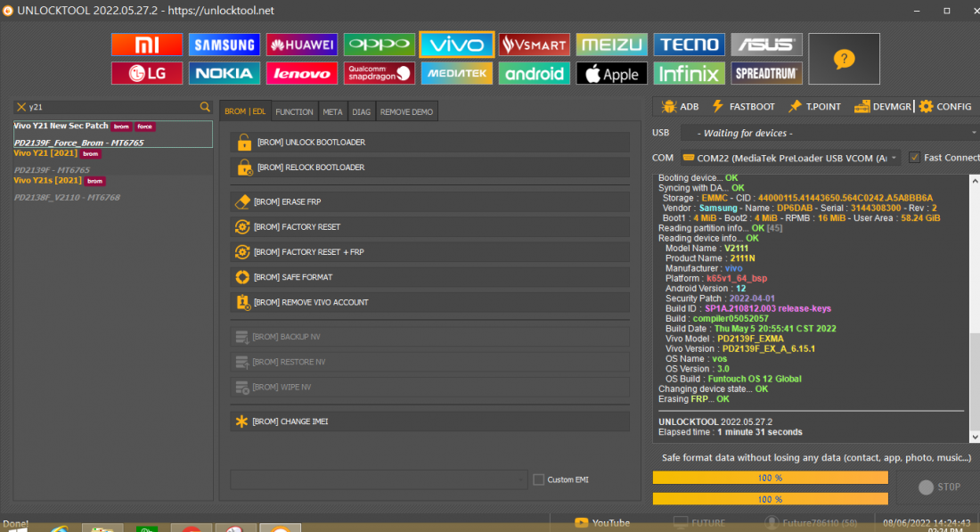
Task: Click [BROM] REMOVE VIVO ACCOUNT
Action: pos(430,302)
